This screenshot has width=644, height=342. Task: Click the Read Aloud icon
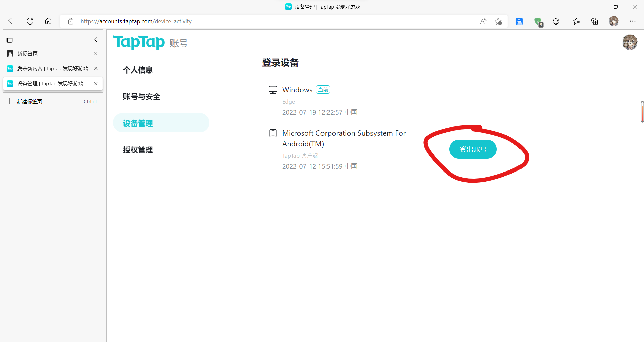click(x=483, y=21)
